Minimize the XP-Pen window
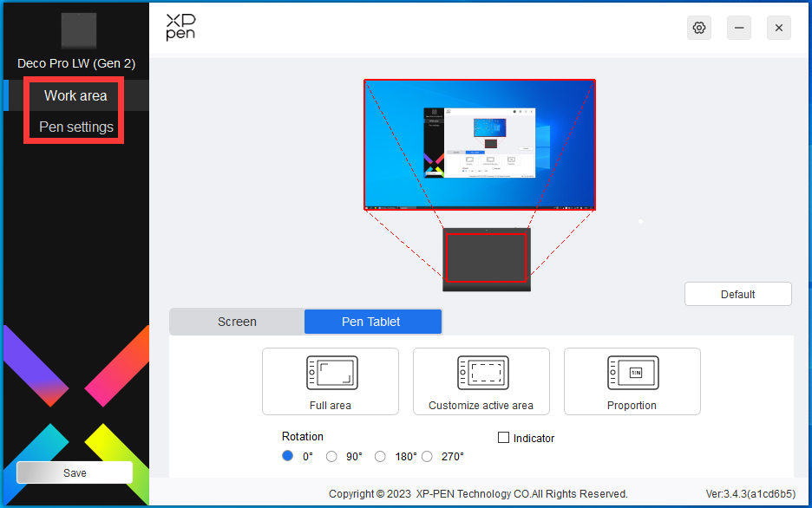 [739, 28]
